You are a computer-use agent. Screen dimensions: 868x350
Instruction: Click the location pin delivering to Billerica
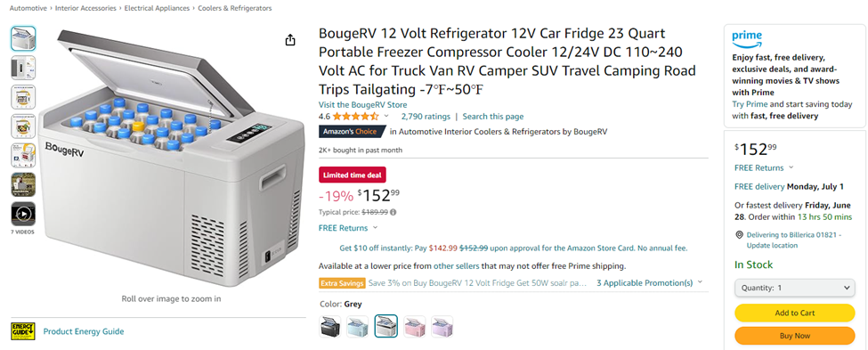pyautogui.click(x=739, y=235)
